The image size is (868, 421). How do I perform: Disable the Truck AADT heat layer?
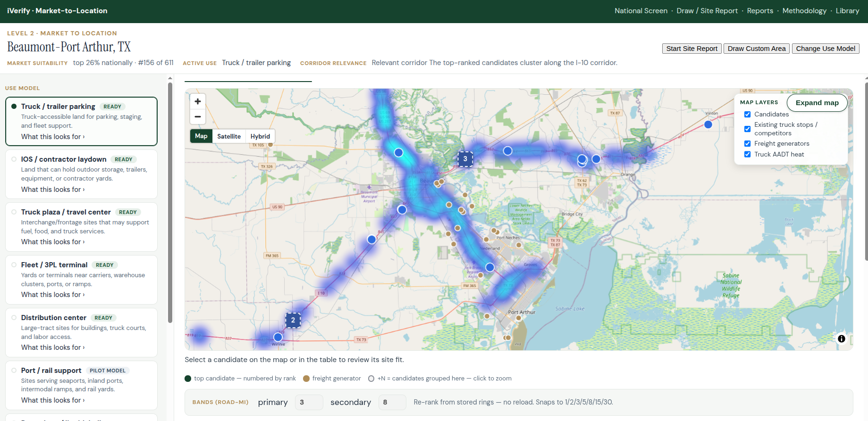[x=748, y=154]
